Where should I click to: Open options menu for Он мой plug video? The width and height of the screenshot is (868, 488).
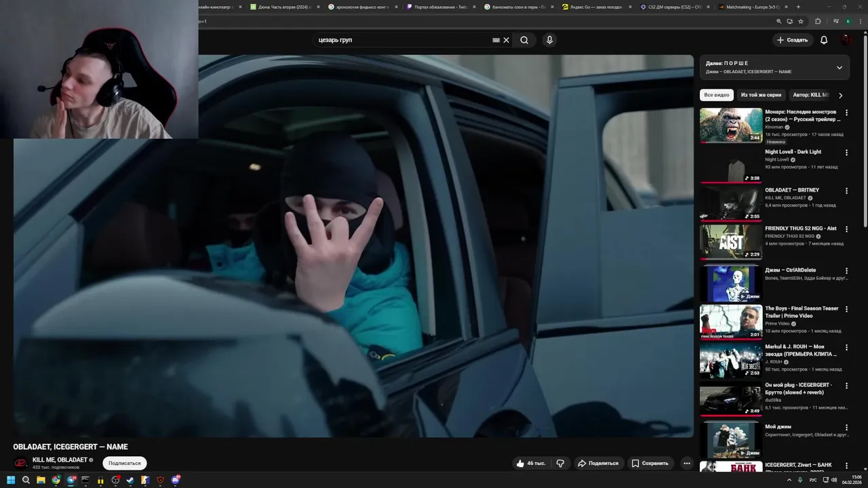(846, 386)
